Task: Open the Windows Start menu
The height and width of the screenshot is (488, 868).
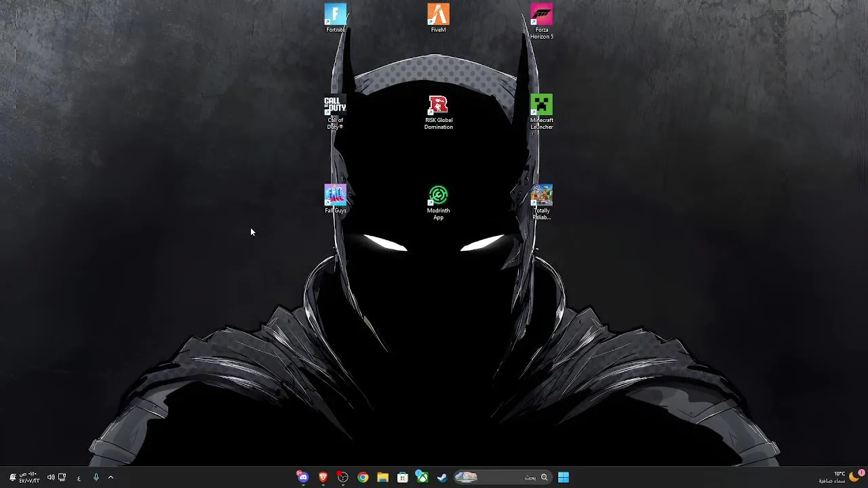Action: click(564, 477)
